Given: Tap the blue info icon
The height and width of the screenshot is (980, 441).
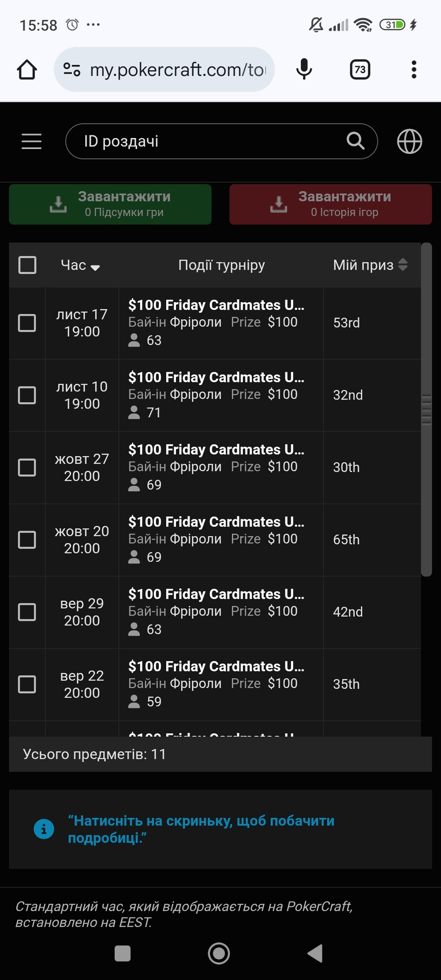Looking at the screenshot, I should pyautogui.click(x=44, y=829).
